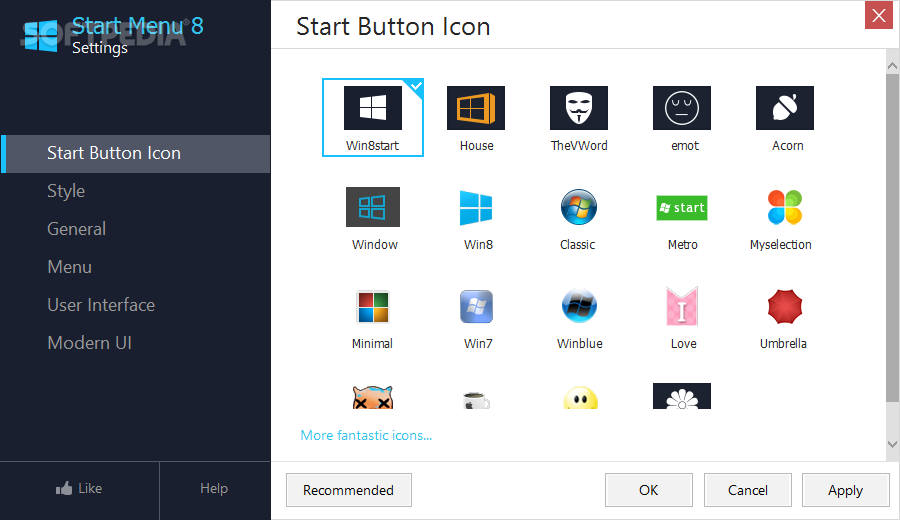Click the Cancel button
The image size is (900, 520).
click(x=748, y=490)
